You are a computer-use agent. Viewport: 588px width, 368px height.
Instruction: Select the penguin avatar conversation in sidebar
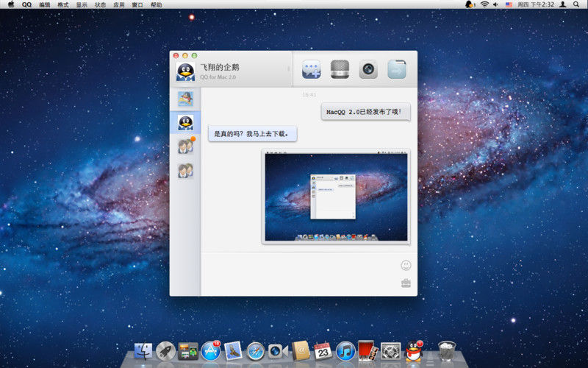click(x=185, y=122)
